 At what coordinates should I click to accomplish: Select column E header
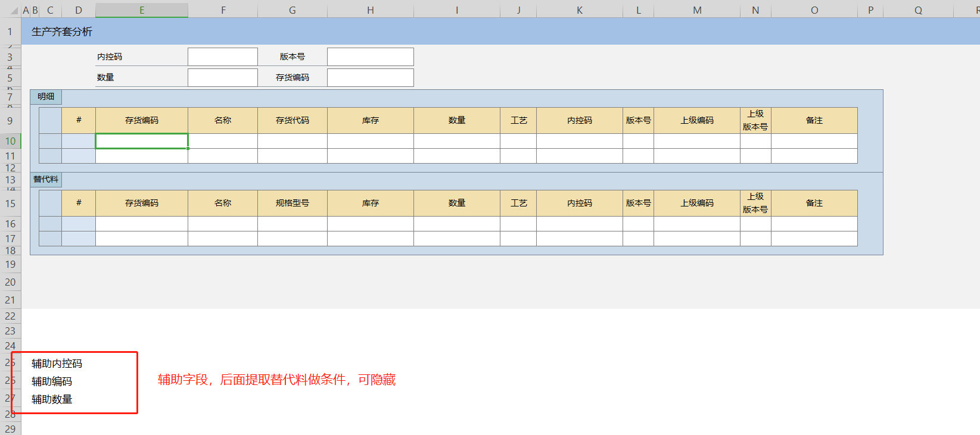pos(141,10)
